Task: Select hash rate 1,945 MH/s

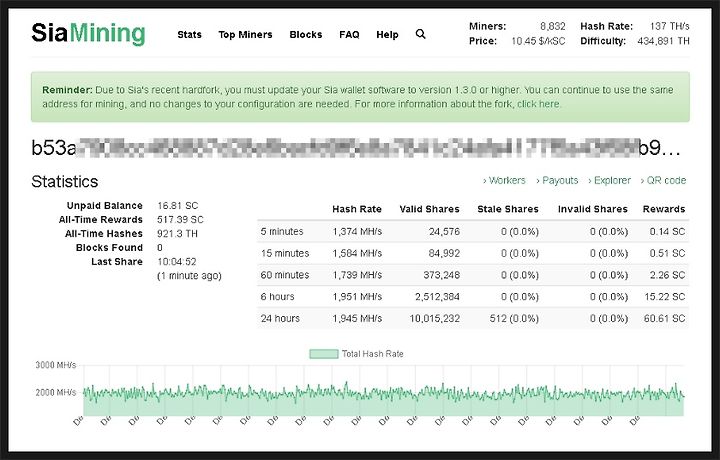Action: [357, 319]
